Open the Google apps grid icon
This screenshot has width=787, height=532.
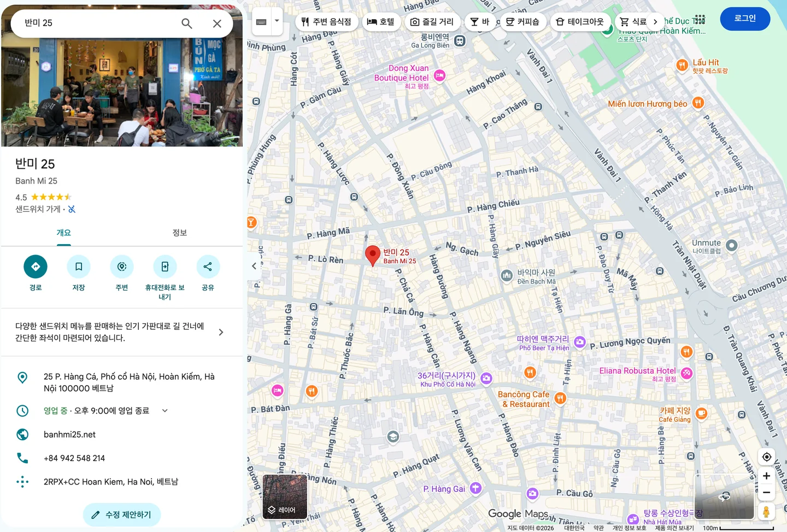700,19
